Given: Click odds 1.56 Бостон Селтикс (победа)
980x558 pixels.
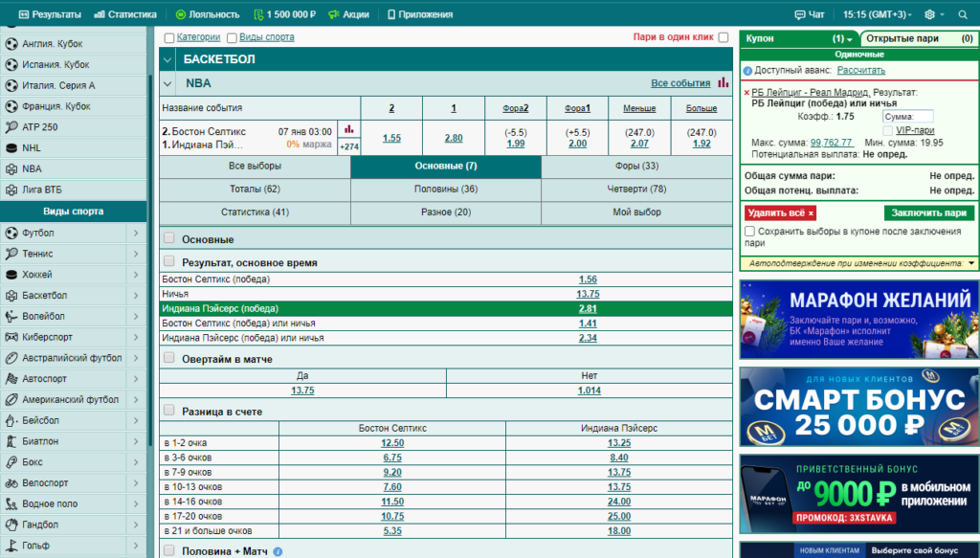Looking at the screenshot, I should (588, 279).
